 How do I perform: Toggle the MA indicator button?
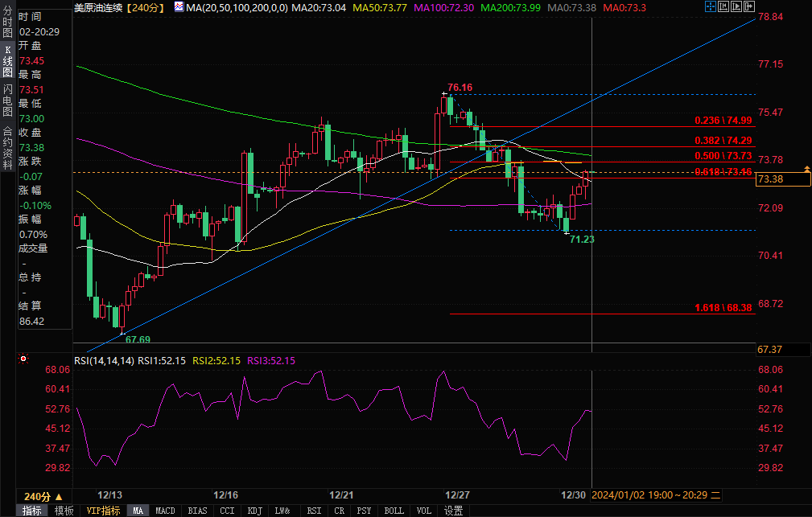click(x=138, y=511)
